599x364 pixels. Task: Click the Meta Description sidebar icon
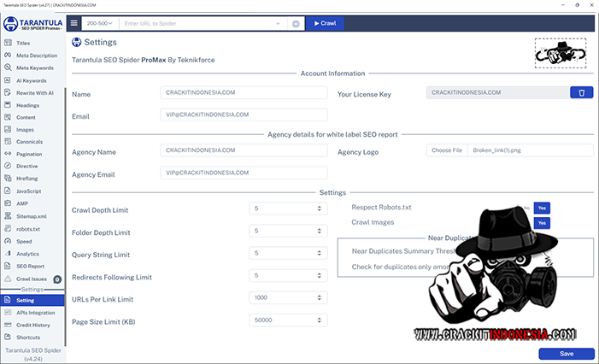click(x=9, y=56)
